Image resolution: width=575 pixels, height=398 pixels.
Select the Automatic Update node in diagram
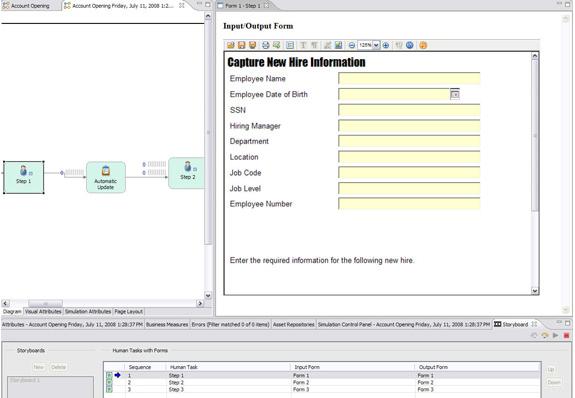(106, 177)
